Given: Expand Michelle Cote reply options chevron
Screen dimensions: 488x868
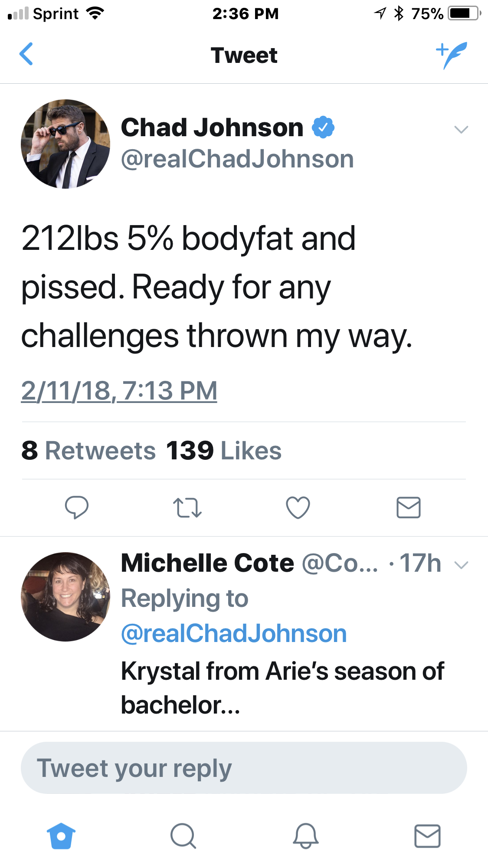Looking at the screenshot, I should [461, 565].
